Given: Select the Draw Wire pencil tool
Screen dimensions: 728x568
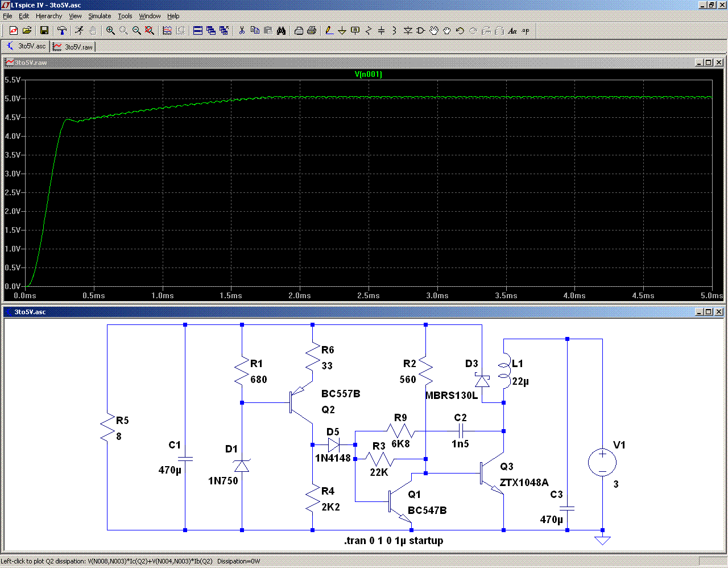Looking at the screenshot, I should (329, 31).
